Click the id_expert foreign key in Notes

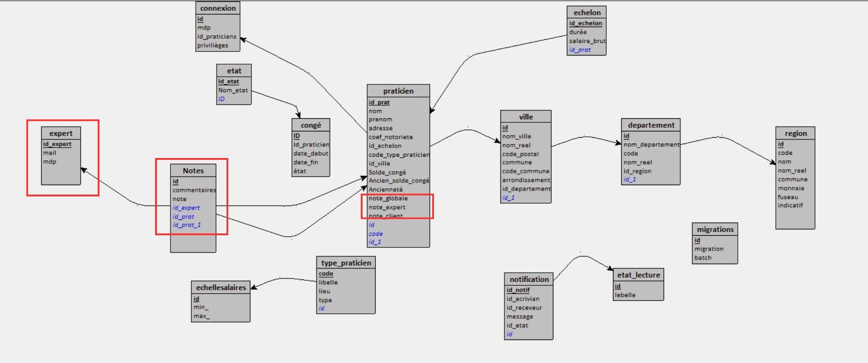point(186,208)
